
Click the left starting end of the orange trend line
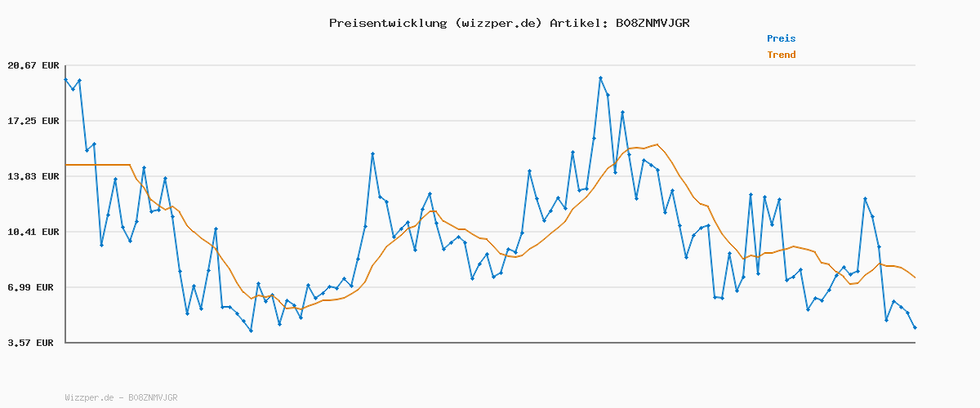(66, 165)
